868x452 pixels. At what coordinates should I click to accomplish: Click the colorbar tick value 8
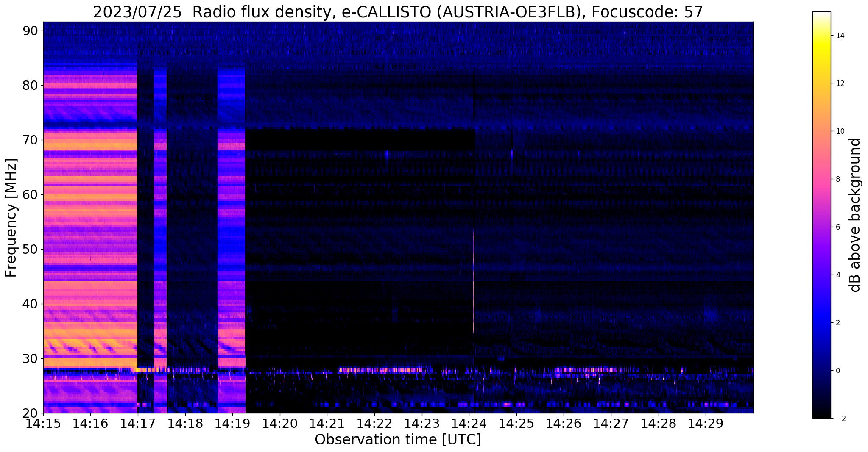pyautogui.click(x=837, y=179)
